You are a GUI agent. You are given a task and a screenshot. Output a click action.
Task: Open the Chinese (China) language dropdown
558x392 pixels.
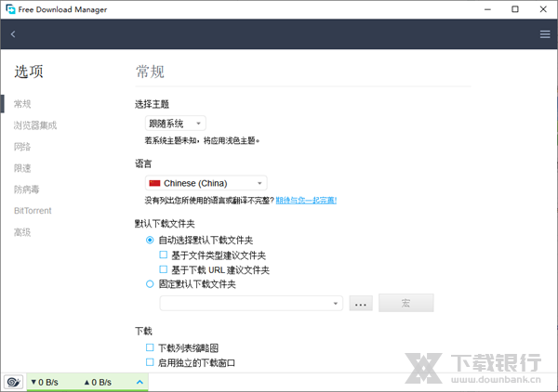point(206,183)
